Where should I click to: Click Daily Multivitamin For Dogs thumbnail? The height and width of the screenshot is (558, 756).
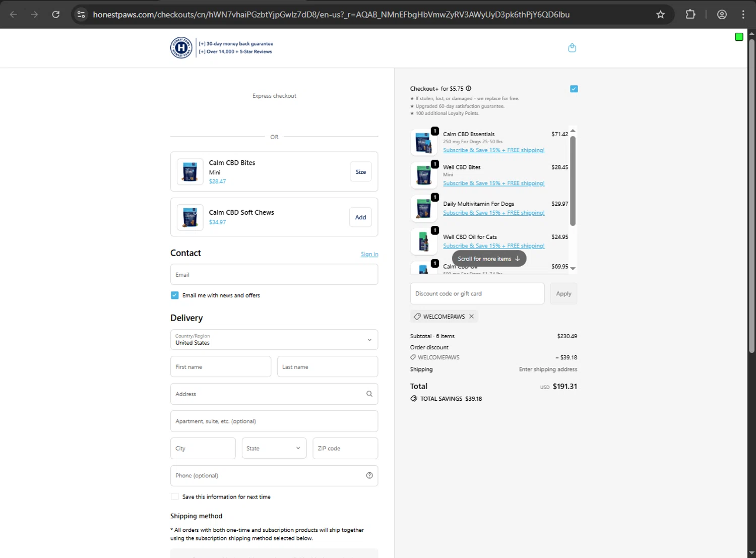tap(423, 208)
